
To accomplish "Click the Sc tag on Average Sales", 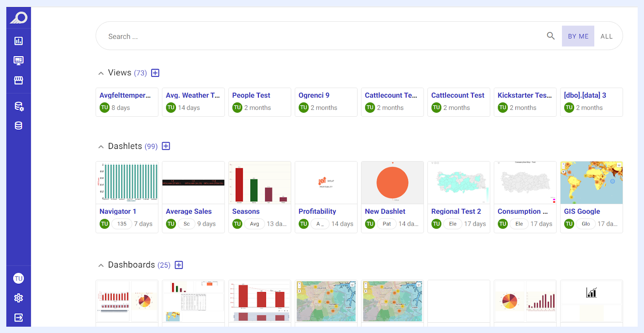I will coord(187,224).
